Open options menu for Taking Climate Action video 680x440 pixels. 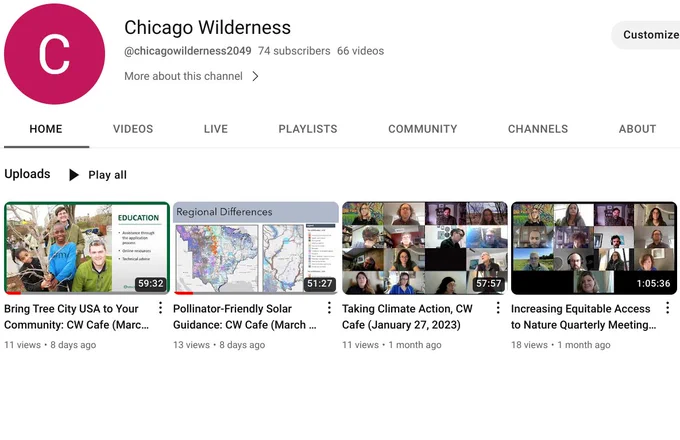[x=498, y=308]
